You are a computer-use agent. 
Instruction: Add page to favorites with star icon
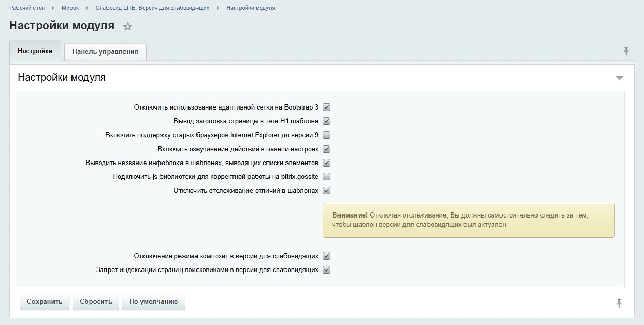(128, 26)
